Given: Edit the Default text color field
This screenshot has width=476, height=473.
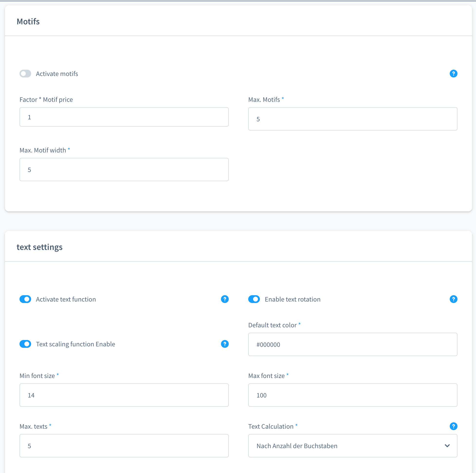Looking at the screenshot, I should (353, 344).
